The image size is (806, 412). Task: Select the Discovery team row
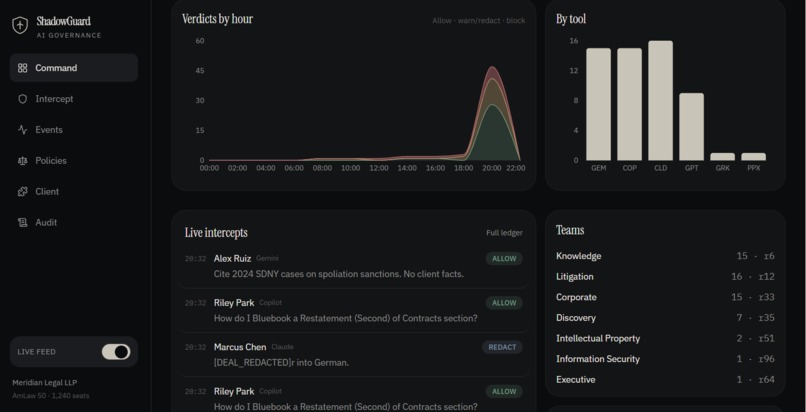tap(665, 317)
